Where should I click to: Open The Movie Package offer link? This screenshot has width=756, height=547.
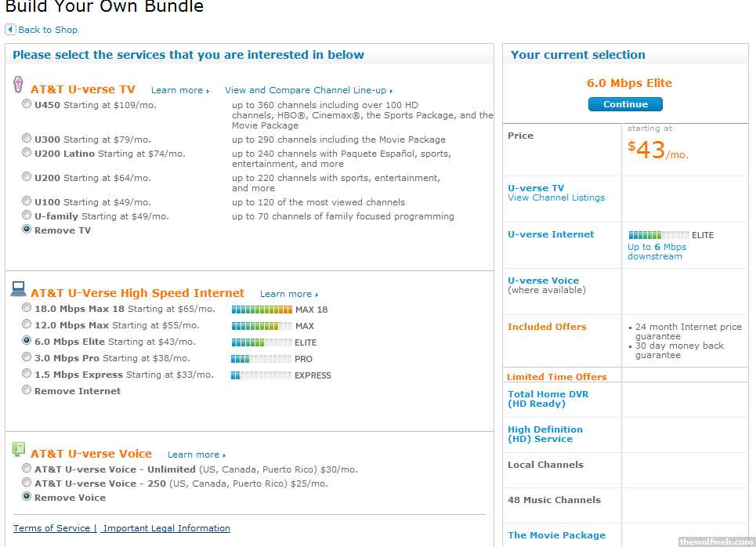(556, 535)
